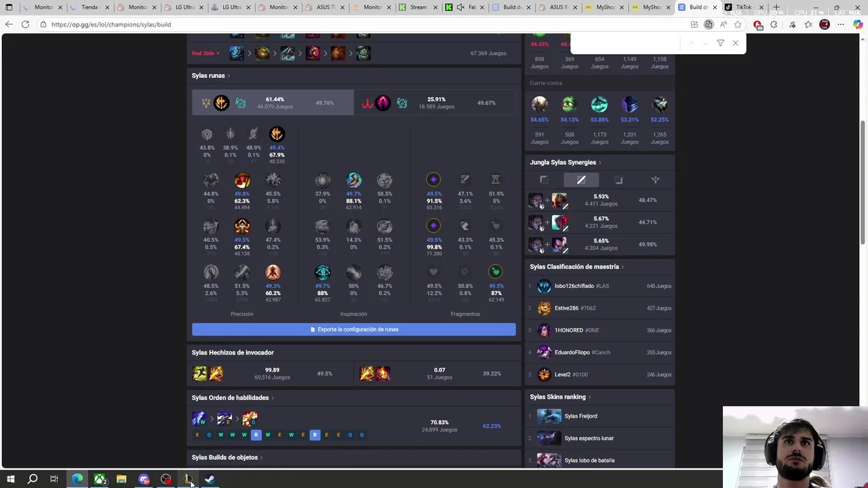Expand Sylas Orden de habilidades chevron
This screenshot has width=868, height=488.
273,398
